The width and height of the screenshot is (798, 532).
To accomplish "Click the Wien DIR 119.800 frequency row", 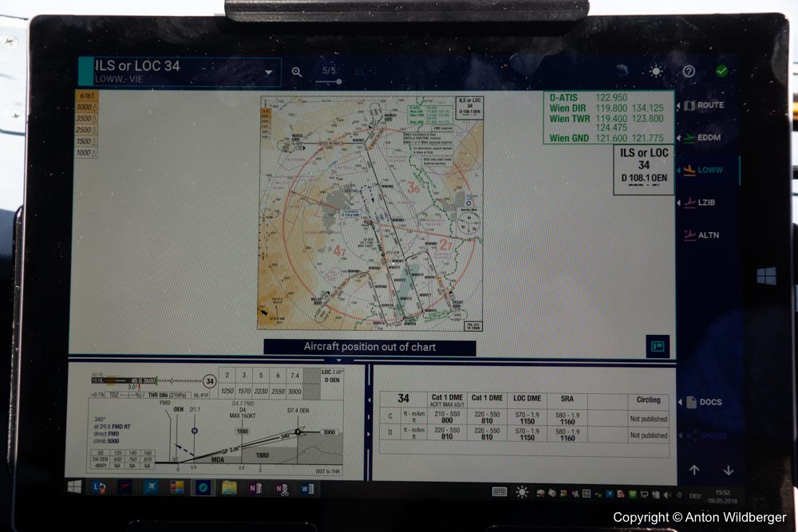I will (606, 108).
